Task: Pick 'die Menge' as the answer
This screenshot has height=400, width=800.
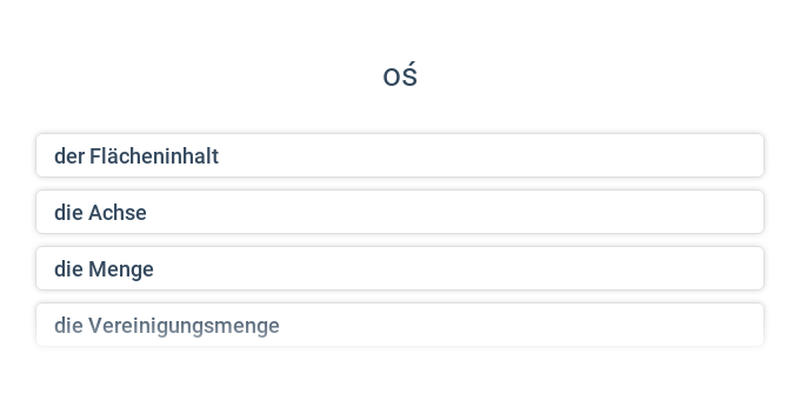Action: [x=400, y=269]
